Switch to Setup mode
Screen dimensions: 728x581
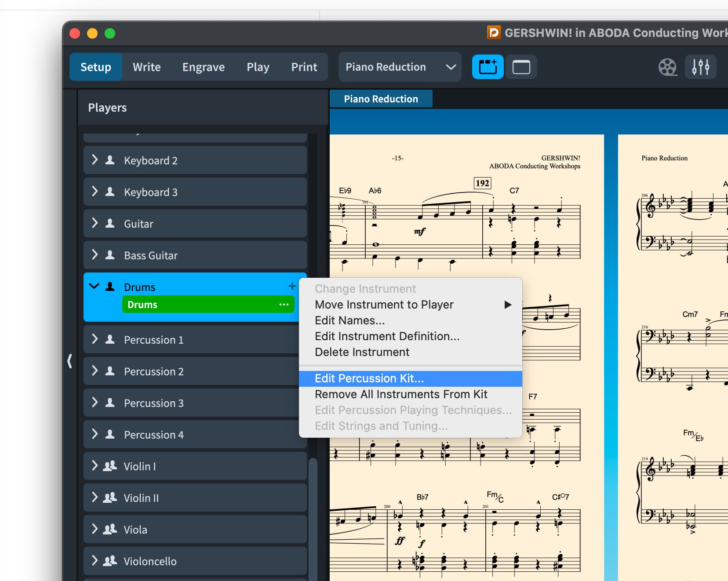pos(95,67)
